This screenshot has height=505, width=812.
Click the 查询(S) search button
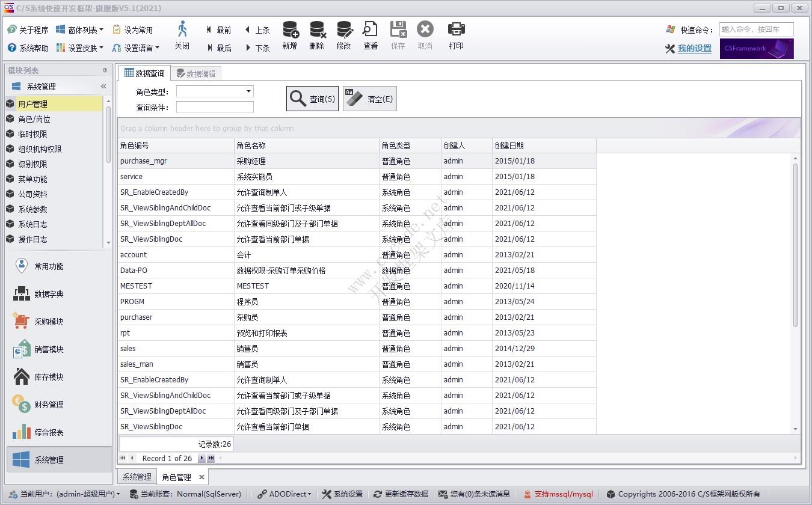pos(312,98)
